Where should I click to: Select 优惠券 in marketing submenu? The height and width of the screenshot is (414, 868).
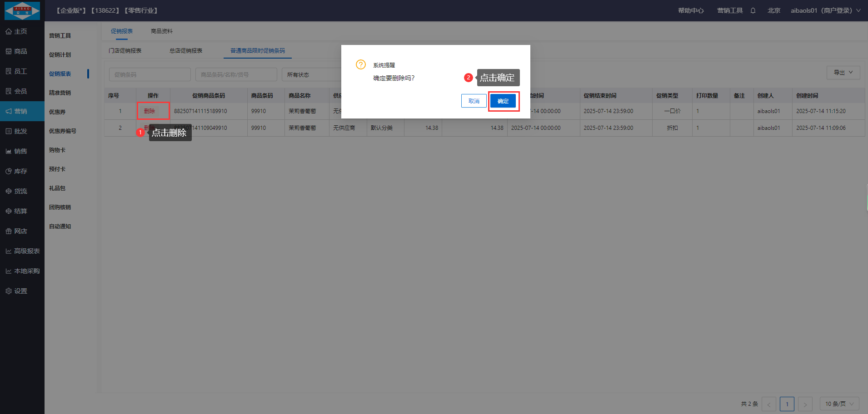(x=57, y=112)
